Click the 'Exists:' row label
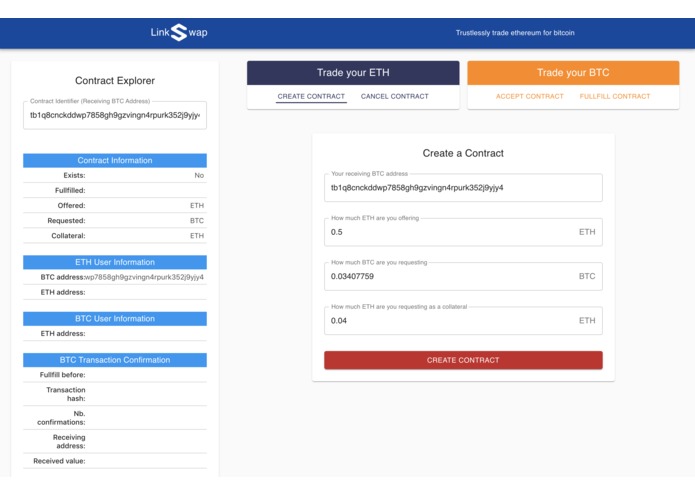The height and width of the screenshot is (494, 695). coord(74,175)
